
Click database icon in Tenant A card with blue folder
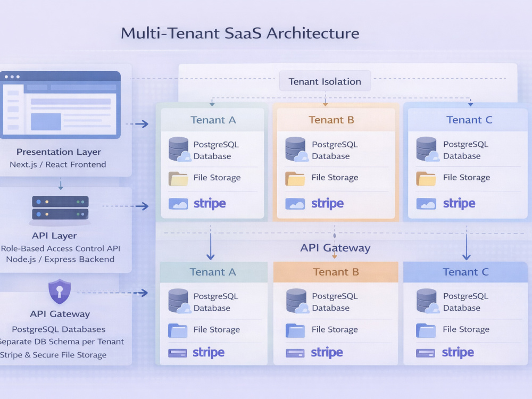point(179,301)
